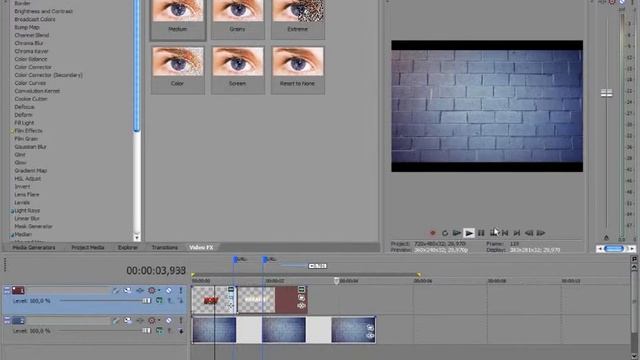The image size is (640, 360).
Task: Start recording with the red Record button
Action: coord(433,233)
